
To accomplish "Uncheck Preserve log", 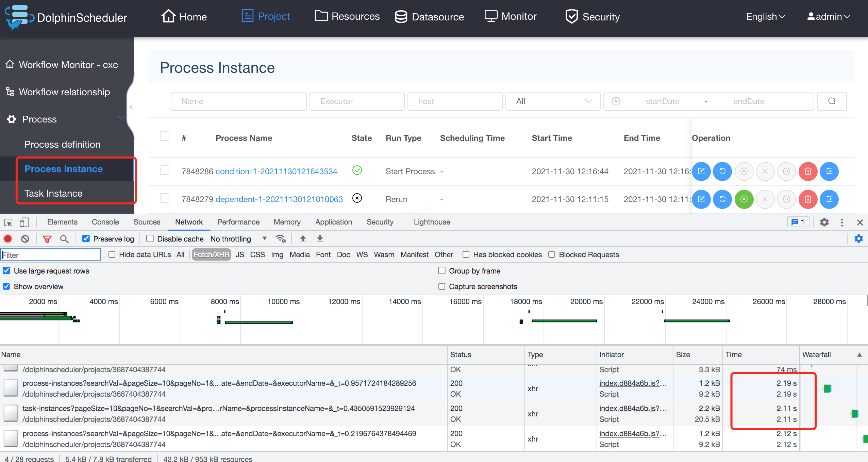I will point(86,238).
